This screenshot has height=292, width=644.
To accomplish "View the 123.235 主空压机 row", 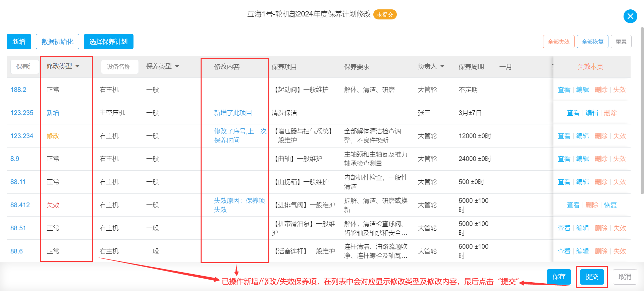I will pyautogui.click(x=573, y=113).
